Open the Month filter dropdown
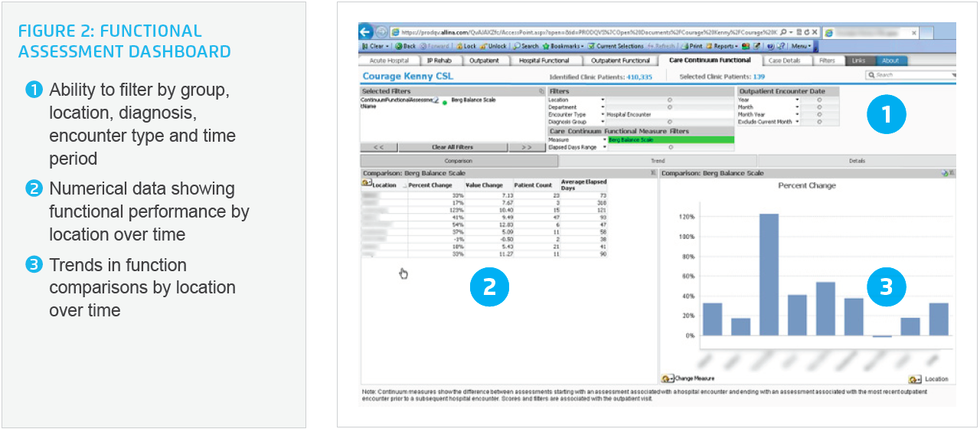The image size is (980, 429). (797, 107)
